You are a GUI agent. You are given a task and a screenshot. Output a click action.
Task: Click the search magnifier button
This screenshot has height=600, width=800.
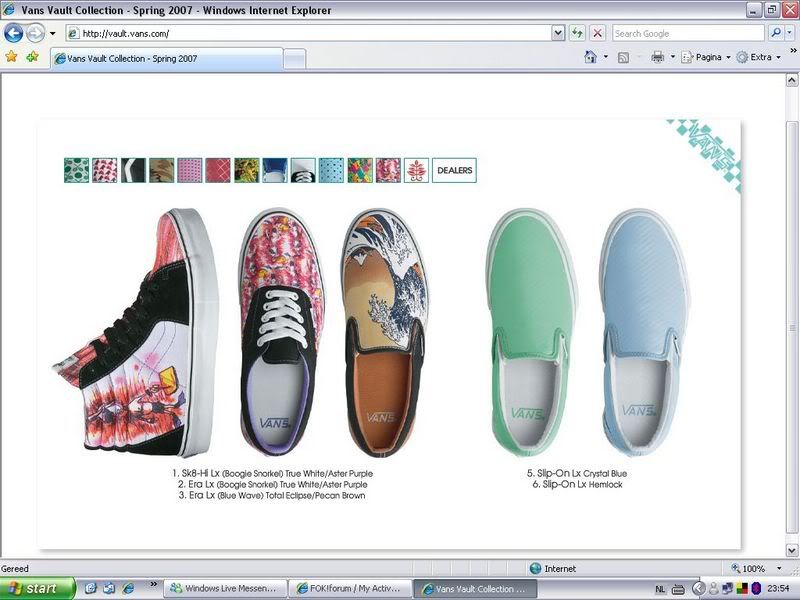776,33
